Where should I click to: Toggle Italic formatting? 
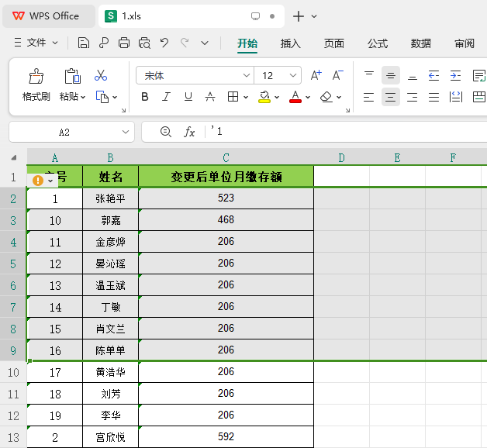coord(167,97)
